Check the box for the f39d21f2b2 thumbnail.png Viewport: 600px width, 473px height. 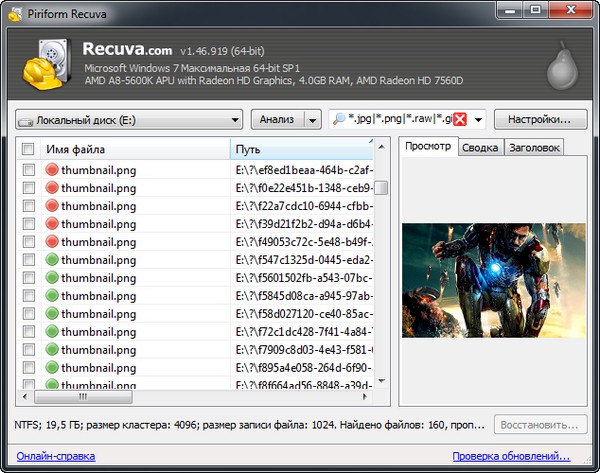pyautogui.click(x=29, y=223)
